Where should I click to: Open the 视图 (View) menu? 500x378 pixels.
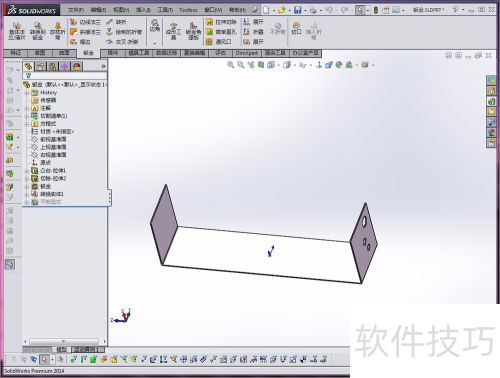(121, 10)
